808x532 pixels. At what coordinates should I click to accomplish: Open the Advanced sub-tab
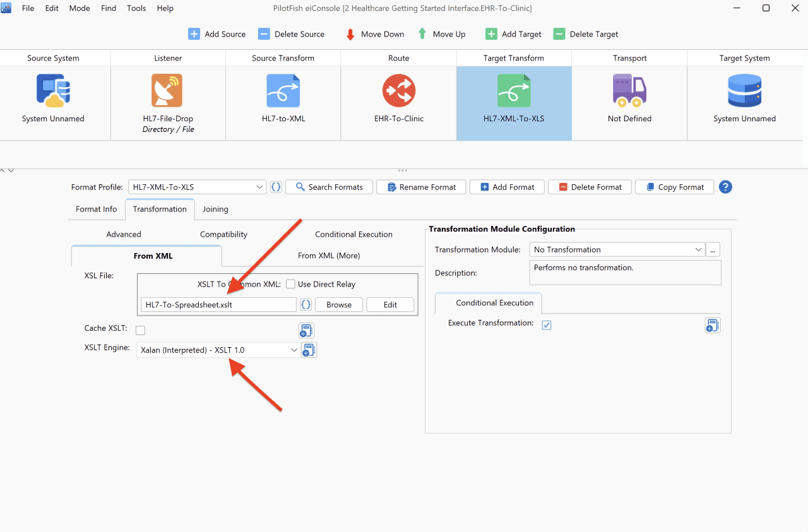124,234
